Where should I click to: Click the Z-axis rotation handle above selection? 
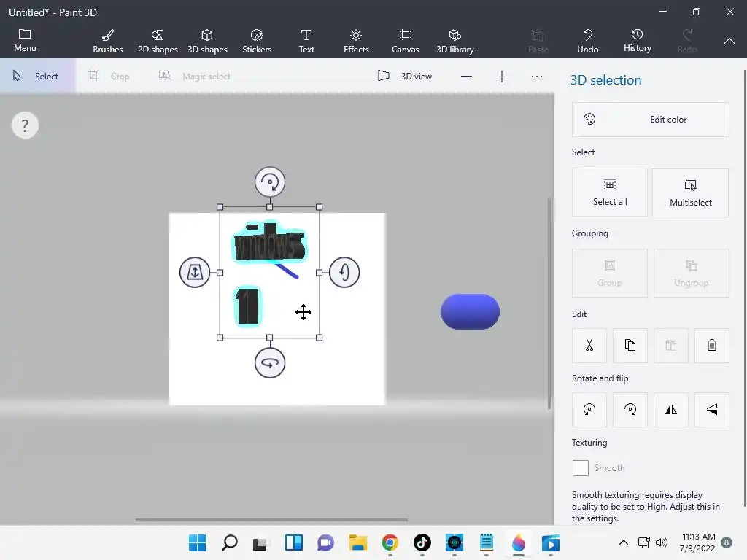(x=270, y=182)
